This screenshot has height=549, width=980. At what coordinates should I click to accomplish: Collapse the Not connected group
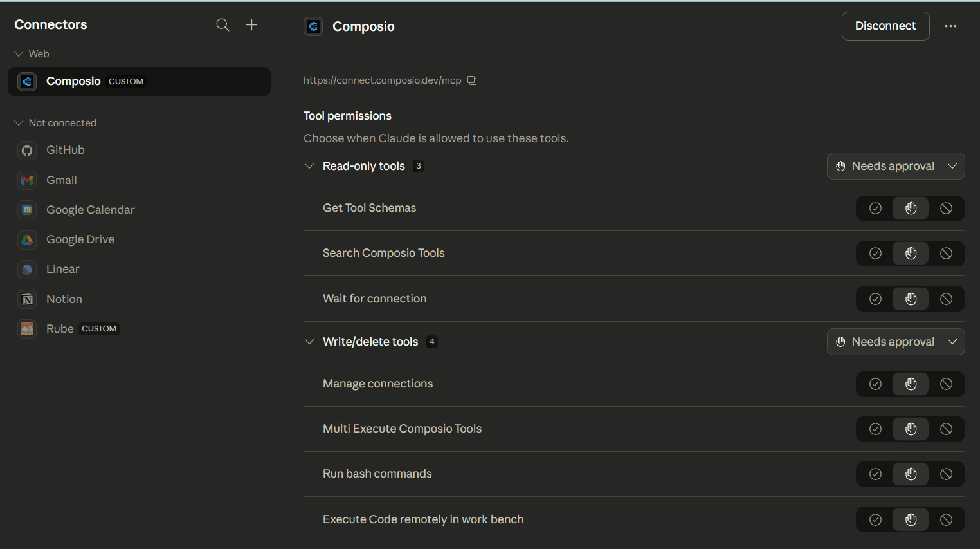click(x=19, y=123)
